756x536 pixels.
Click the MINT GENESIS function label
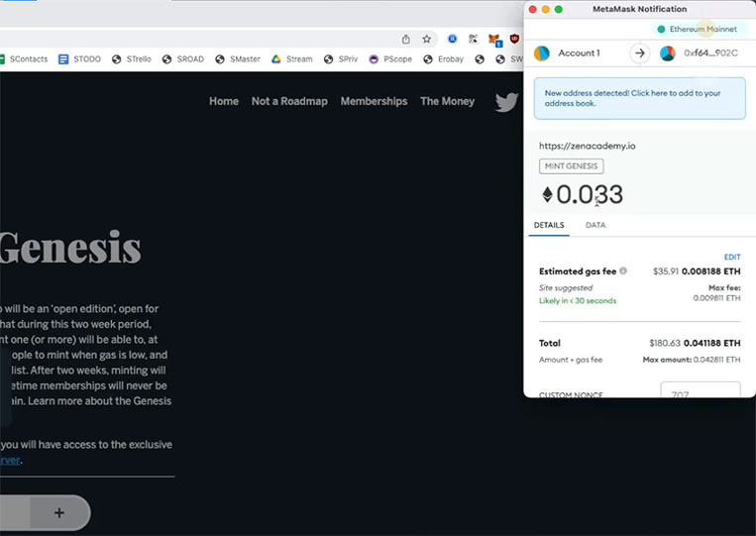tap(572, 165)
